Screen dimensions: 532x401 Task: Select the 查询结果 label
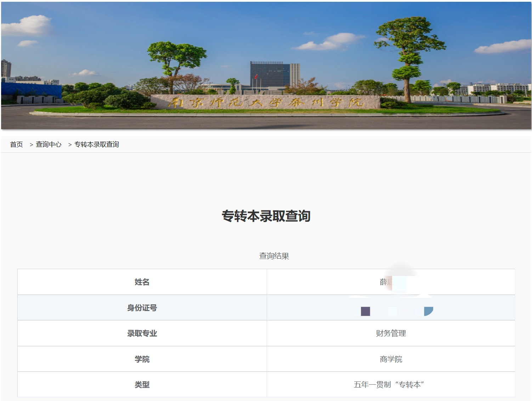pos(274,256)
